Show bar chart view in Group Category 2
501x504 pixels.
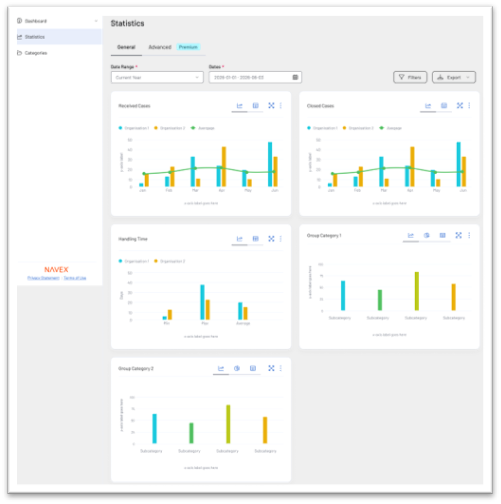[x=221, y=368]
